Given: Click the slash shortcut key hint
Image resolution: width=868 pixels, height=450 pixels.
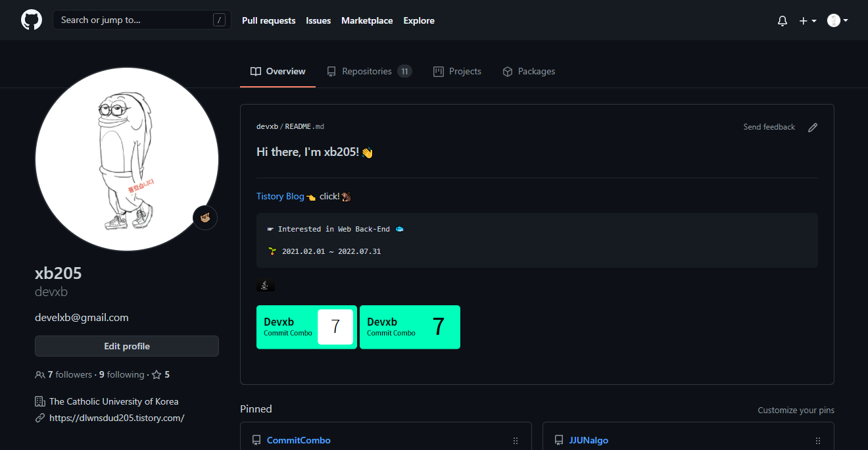Looking at the screenshot, I should tap(220, 20).
